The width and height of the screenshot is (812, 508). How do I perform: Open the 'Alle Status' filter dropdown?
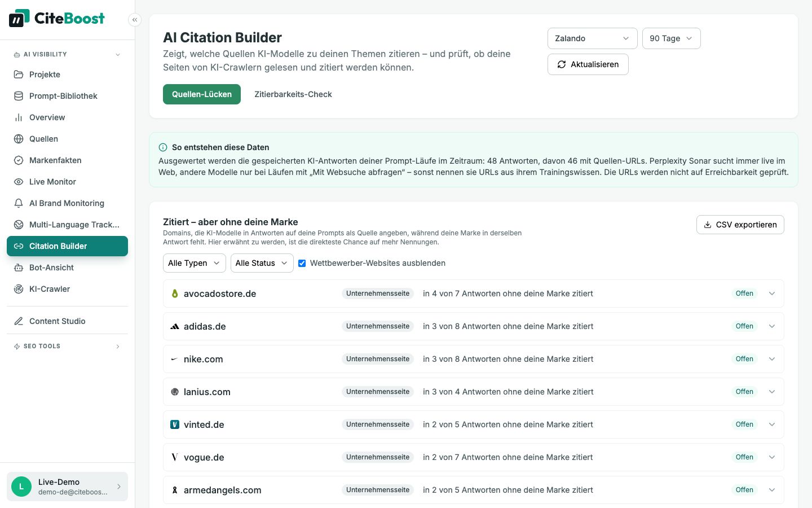(x=262, y=263)
